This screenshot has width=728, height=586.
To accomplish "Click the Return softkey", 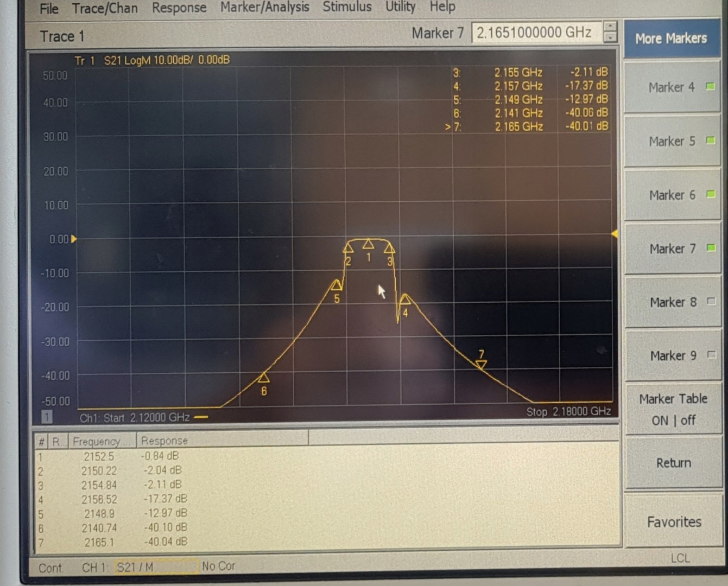I will point(674,463).
